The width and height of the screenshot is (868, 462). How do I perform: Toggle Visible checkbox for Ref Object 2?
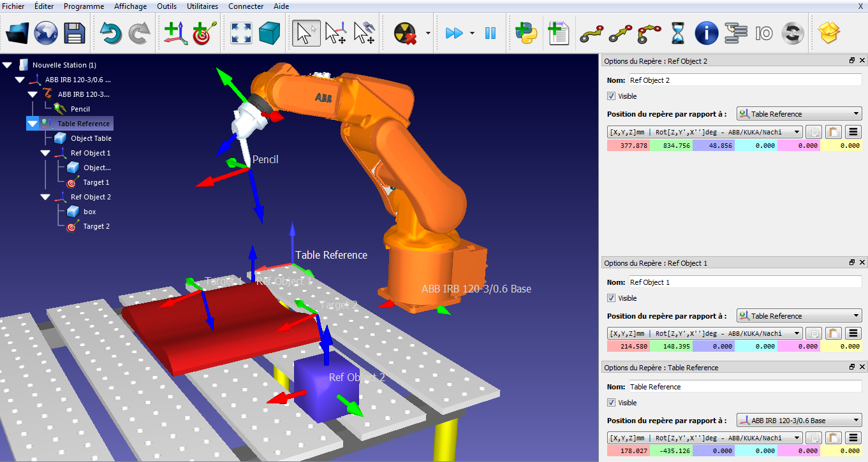(611, 96)
